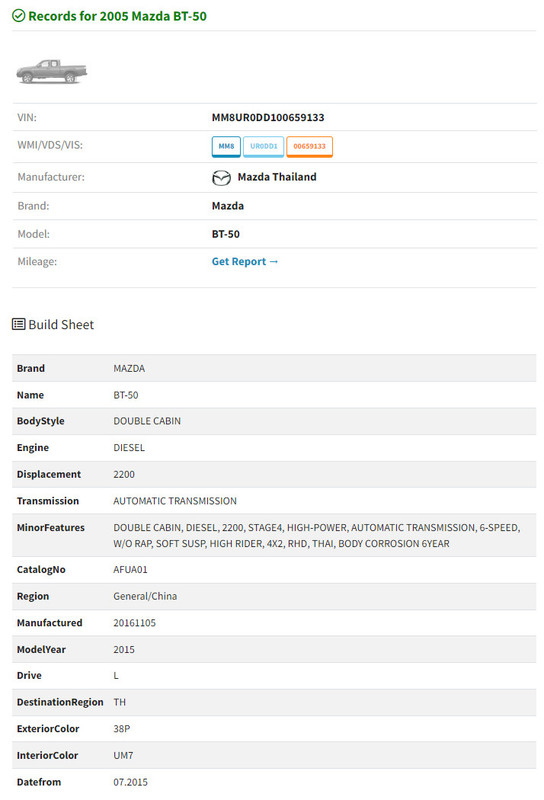Click the 'DOUBLE CABIN' BodyStyle value
This screenshot has width=544, height=800.
point(147,421)
